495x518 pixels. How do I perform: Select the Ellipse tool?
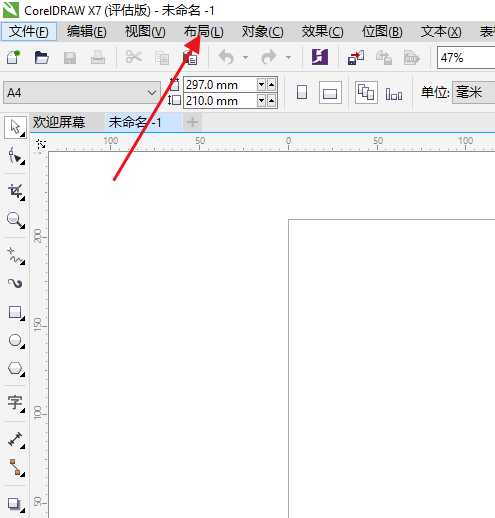pos(16,341)
